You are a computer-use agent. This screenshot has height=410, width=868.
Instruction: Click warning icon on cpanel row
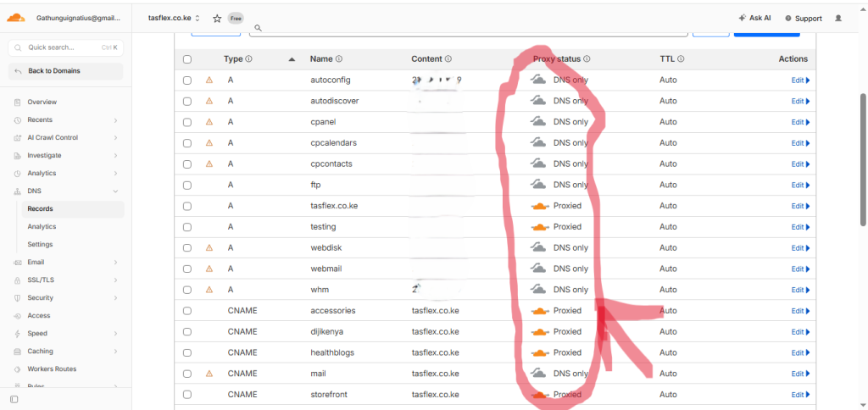pyautogui.click(x=209, y=122)
